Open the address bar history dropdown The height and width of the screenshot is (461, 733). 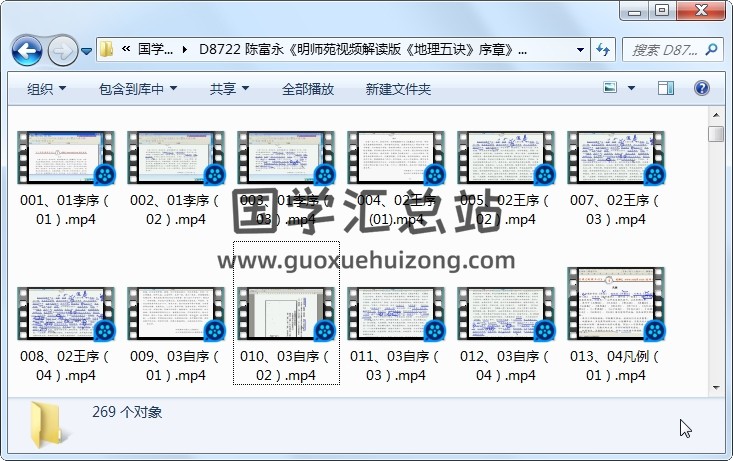coord(580,50)
